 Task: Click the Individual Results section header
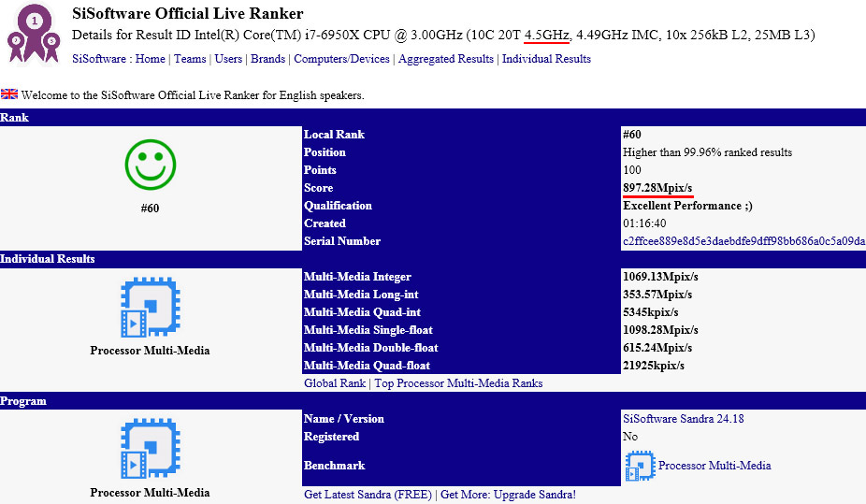pyautogui.click(x=433, y=259)
